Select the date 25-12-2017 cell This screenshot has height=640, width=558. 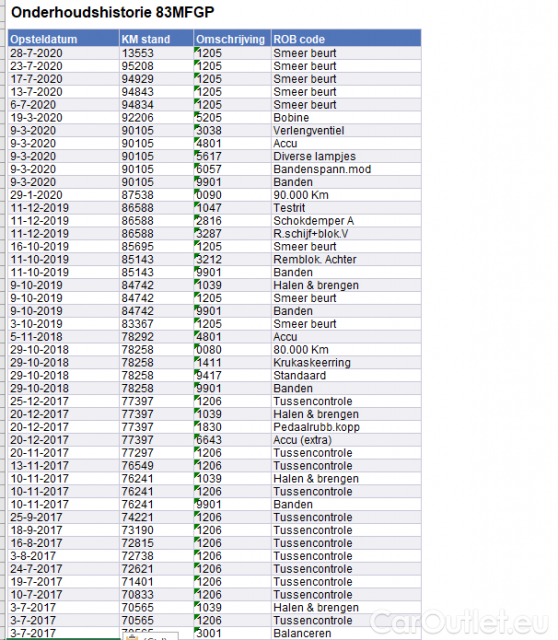pos(64,401)
